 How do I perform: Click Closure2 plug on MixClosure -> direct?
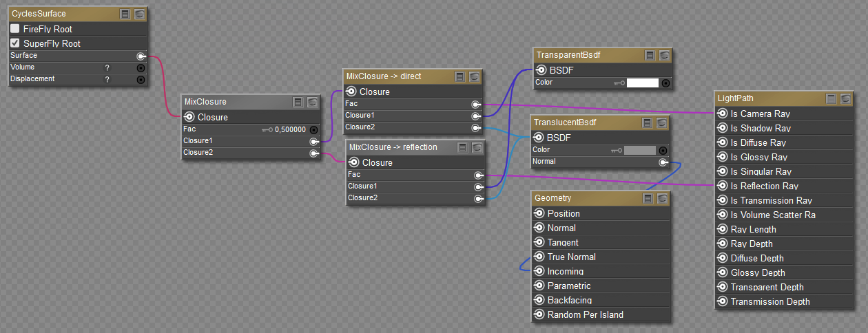tap(476, 127)
